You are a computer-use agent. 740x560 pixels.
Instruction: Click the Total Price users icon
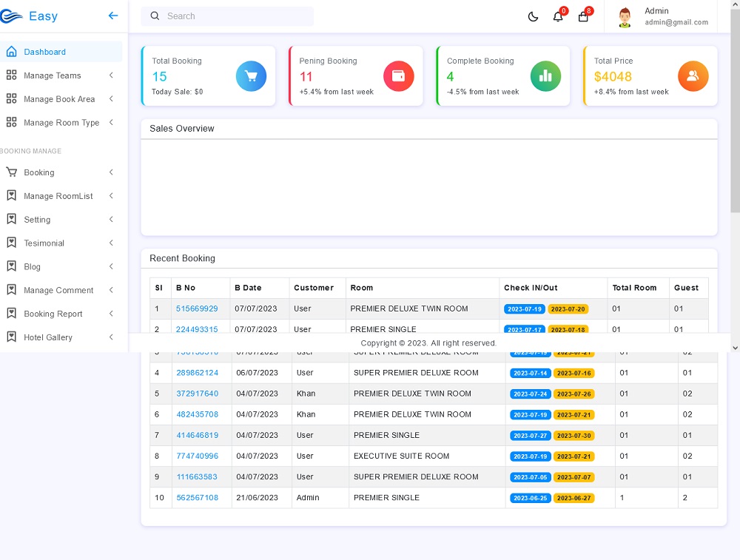[x=693, y=75]
